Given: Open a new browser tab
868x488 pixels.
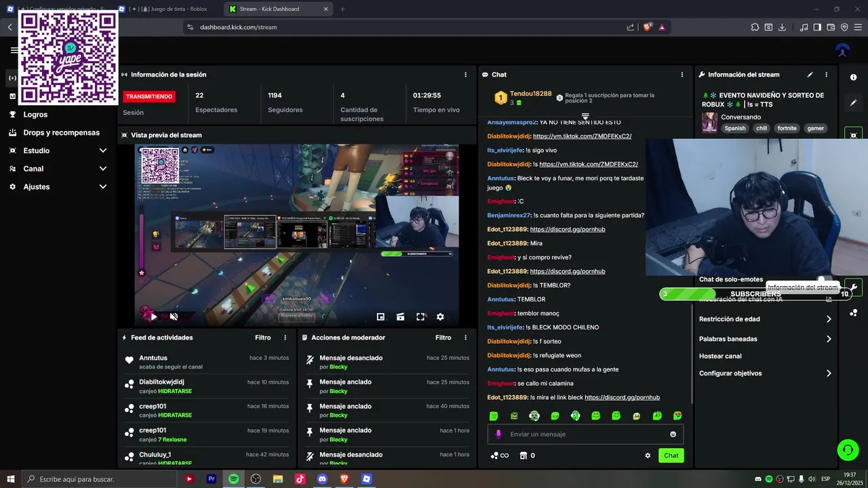Looking at the screenshot, I should click(342, 9).
